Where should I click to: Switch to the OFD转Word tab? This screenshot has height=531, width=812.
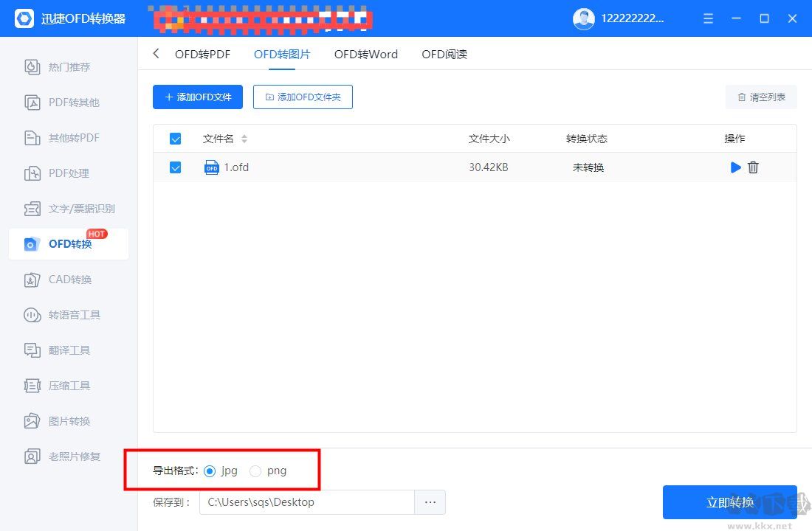(x=365, y=54)
